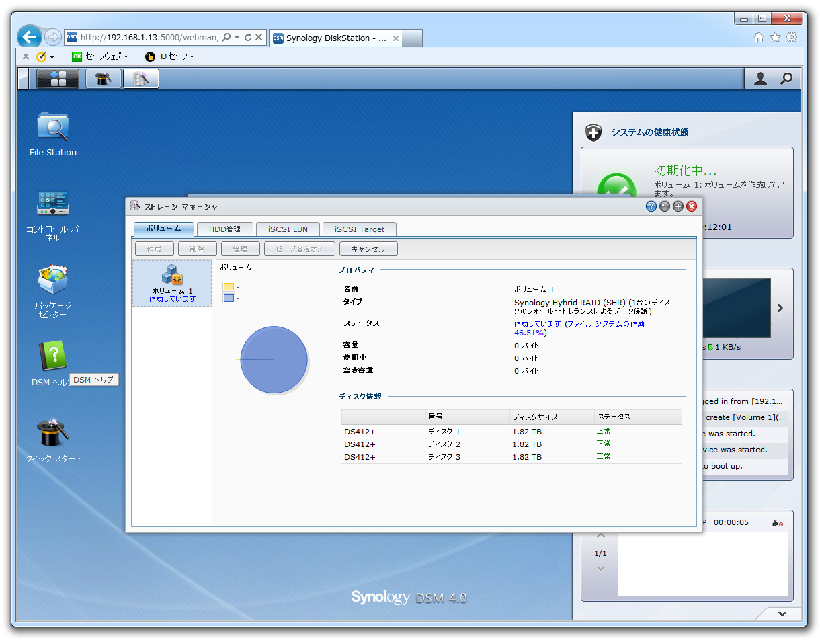Go back with the browser back arrow
820x644 pixels.
pyautogui.click(x=30, y=37)
